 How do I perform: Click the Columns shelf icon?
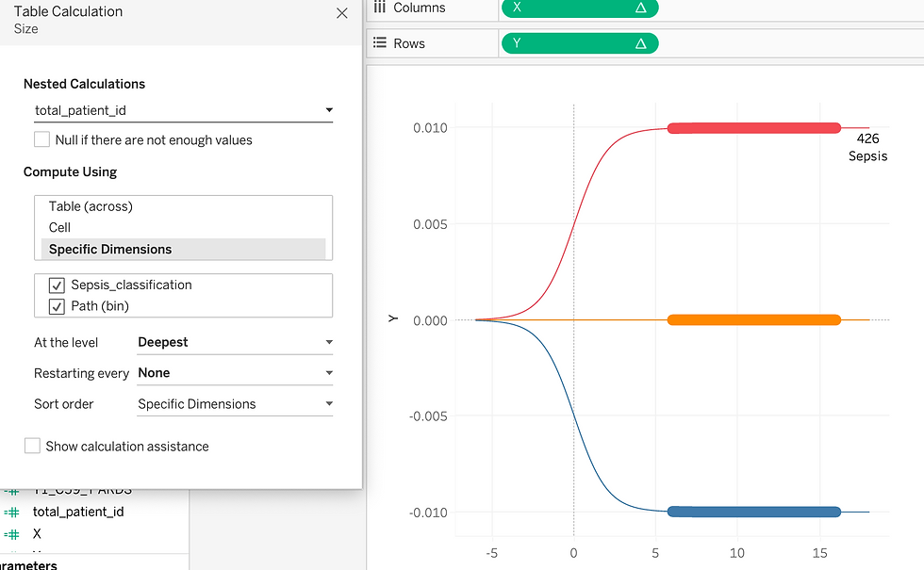[x=379, y=8]
